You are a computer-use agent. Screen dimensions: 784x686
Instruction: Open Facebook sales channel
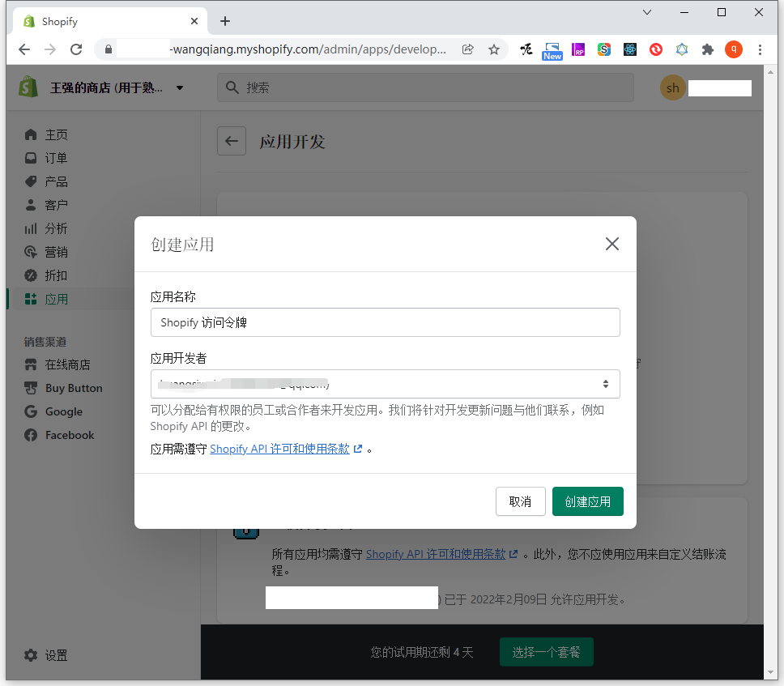pyautogui.click(x=70, y=435)
